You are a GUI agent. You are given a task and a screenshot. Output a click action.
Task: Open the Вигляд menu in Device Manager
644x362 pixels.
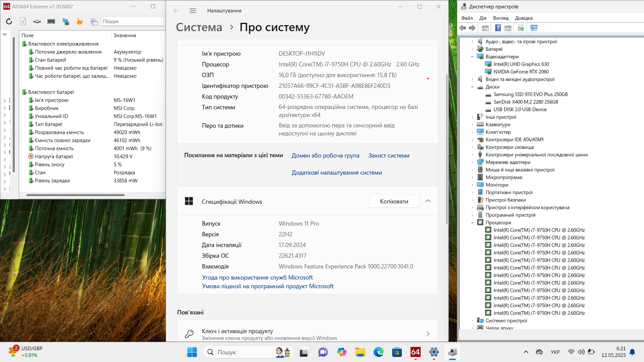click(501, 18)
